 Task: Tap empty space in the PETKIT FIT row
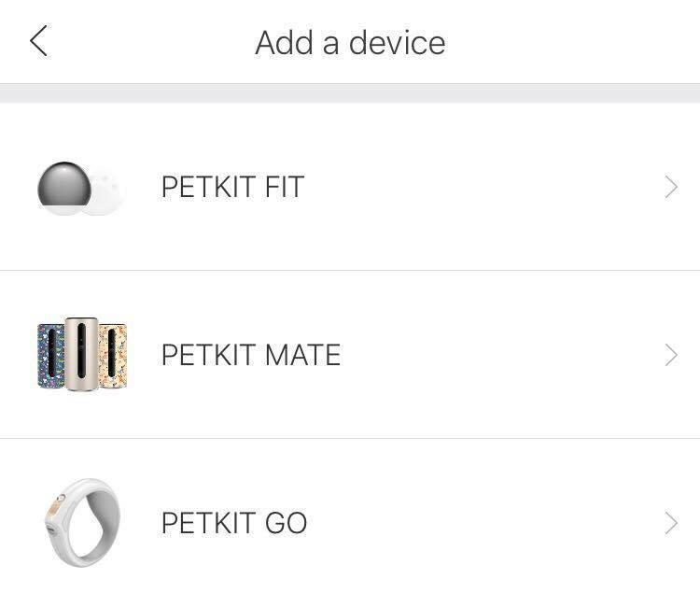pyautogui.click(x=484, y=187)
